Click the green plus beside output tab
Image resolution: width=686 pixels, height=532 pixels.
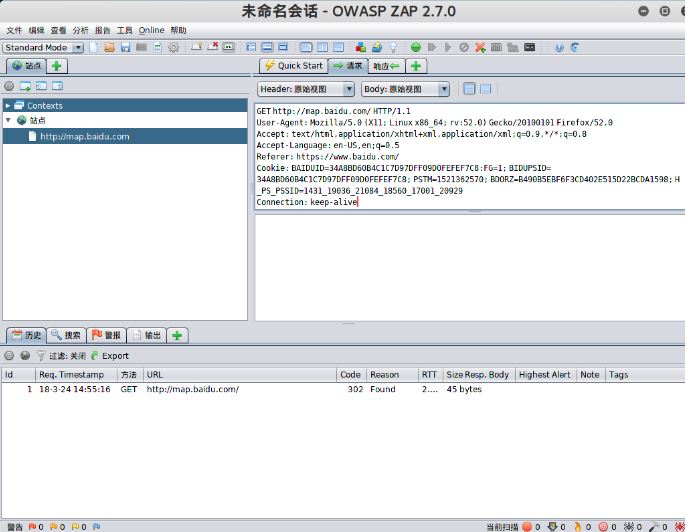(177, 336)
